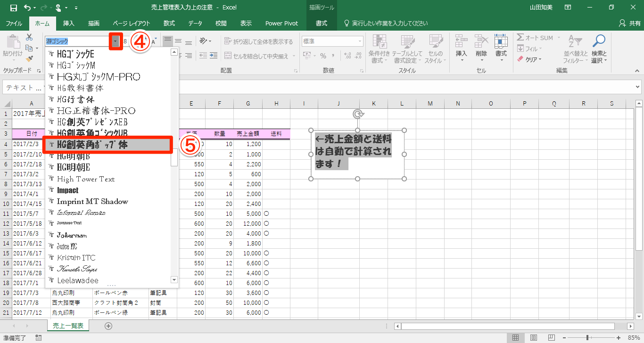Collapse the ribbon with the chevron
Image resolution: width=644 pixels, height=343 pixels.
[x=637, y=71]
